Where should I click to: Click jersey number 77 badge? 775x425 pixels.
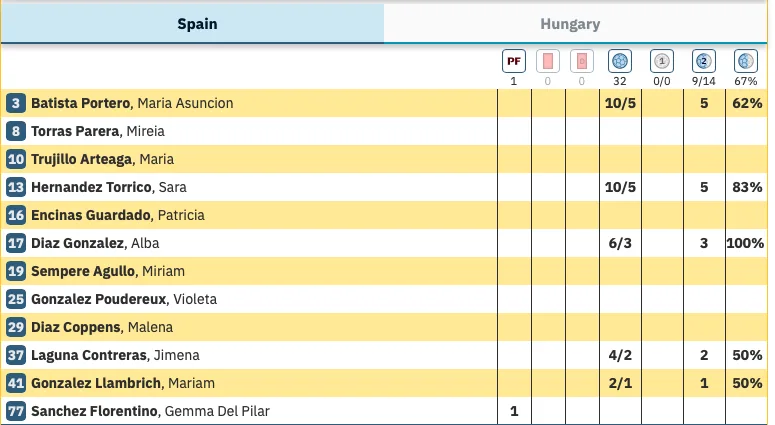(15, 411)
